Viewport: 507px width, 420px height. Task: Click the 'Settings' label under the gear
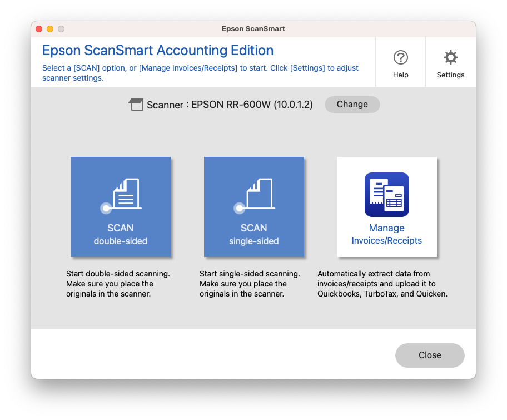click(x=450, y=75)
